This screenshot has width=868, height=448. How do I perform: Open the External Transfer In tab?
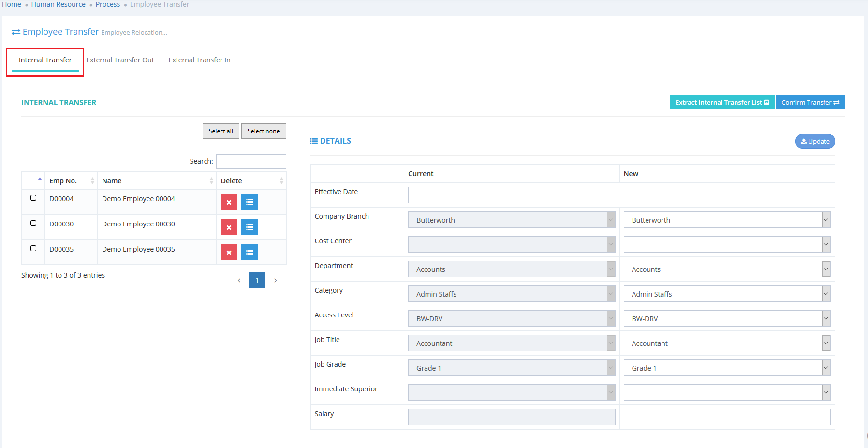point(199,60)
